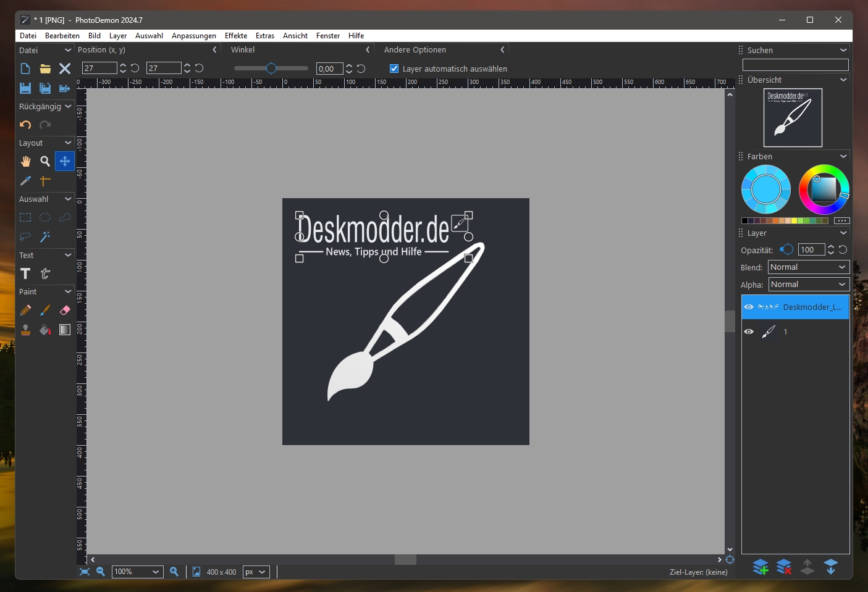Collapse the Auswahl toolbox section
The width and height of the screenshot is (868, 592).
(x=68, y=199)
